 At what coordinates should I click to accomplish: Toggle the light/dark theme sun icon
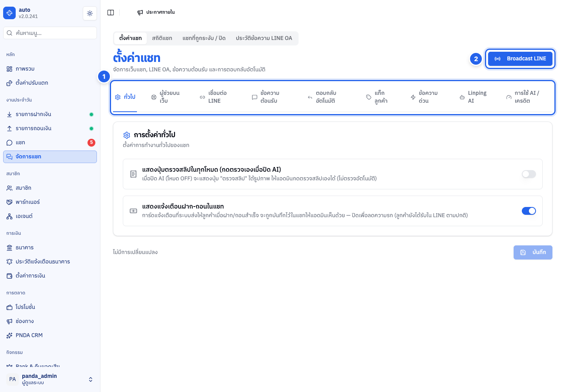coord(90,13)
